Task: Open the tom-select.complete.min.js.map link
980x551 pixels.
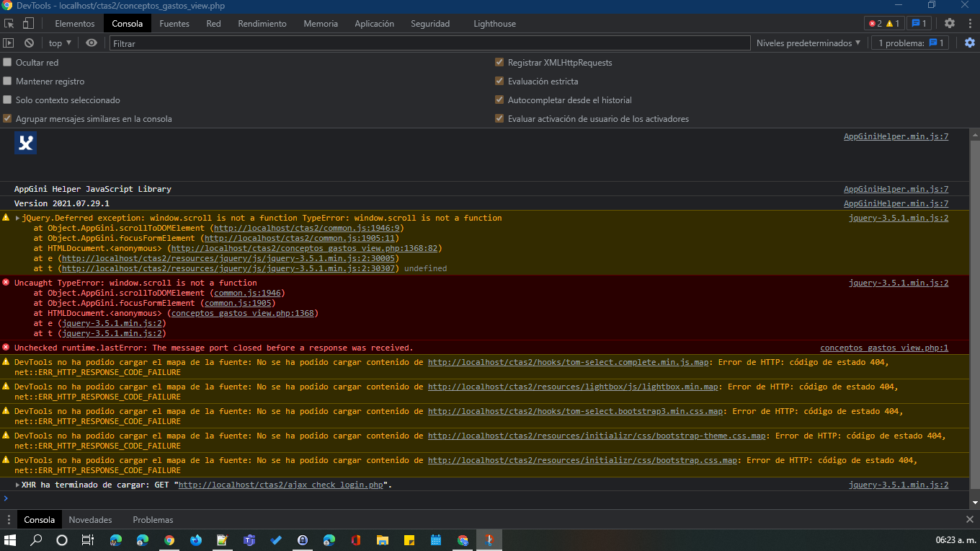Action: click(x=569, y=362)
